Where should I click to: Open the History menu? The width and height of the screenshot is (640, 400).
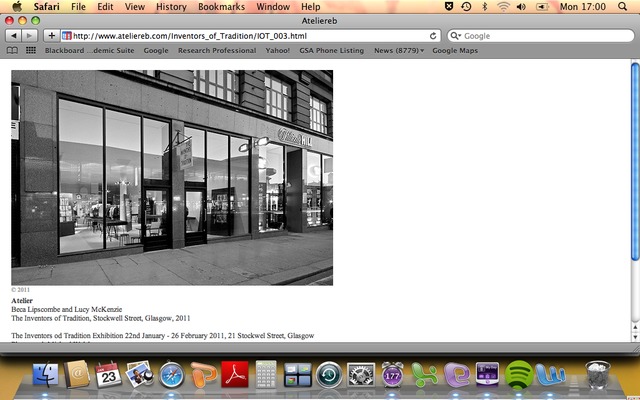(x=171, y=7)
